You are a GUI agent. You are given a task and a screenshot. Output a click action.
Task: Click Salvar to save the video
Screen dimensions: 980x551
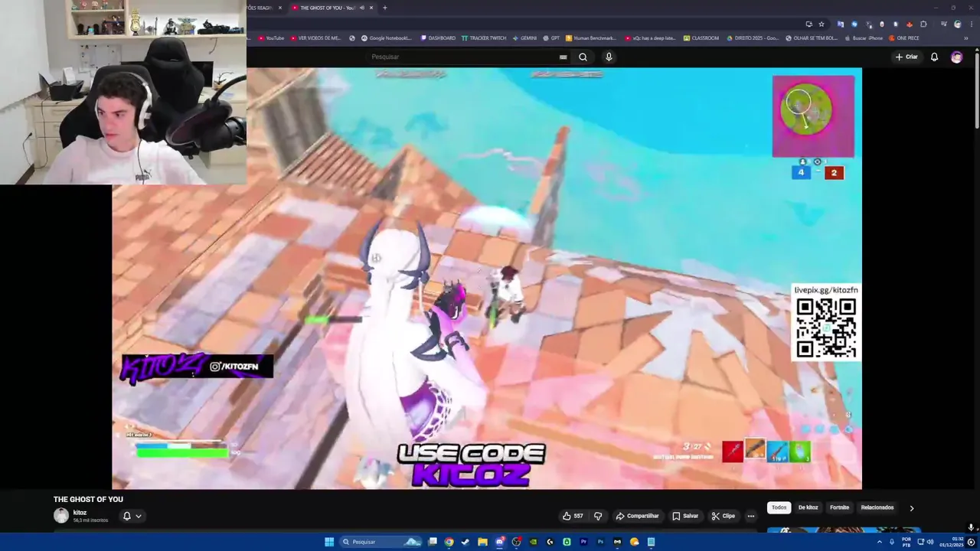(685, 516)
